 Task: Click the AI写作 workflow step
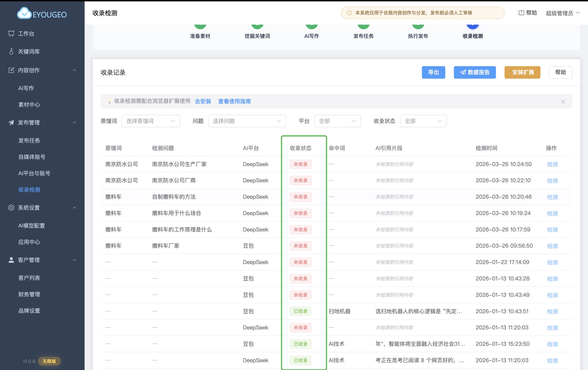[312, 32]
